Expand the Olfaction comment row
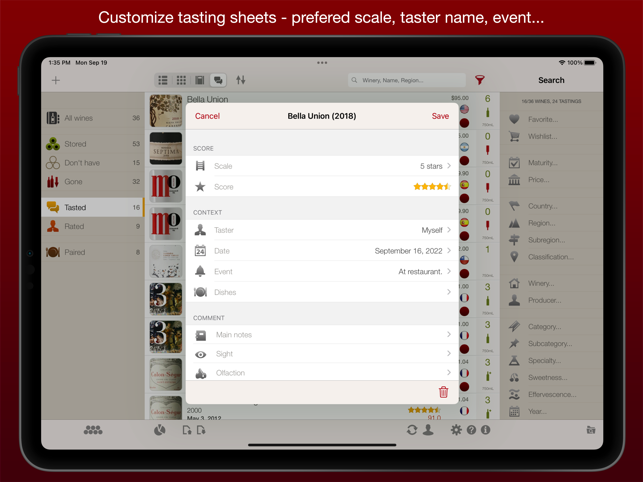This screenshot has width=643, height=482. click(322, 372)
